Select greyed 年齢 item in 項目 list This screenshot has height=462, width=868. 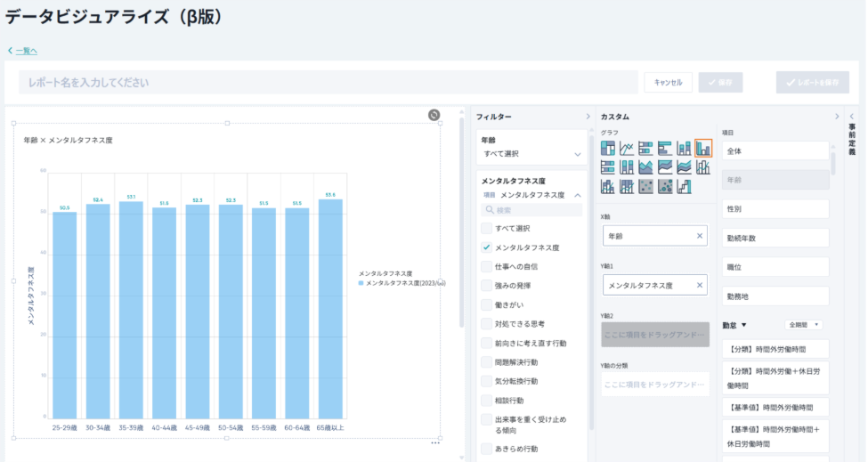click(x=775, y=180)
